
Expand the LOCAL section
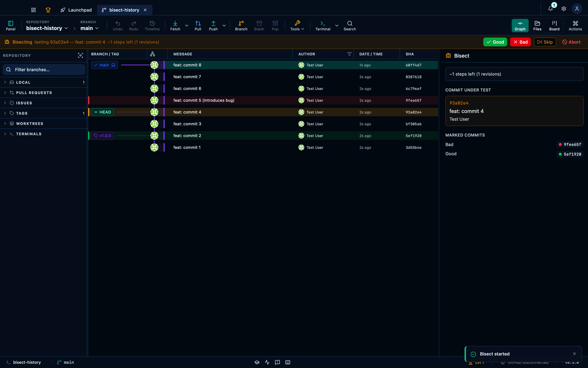pos(44,82)
